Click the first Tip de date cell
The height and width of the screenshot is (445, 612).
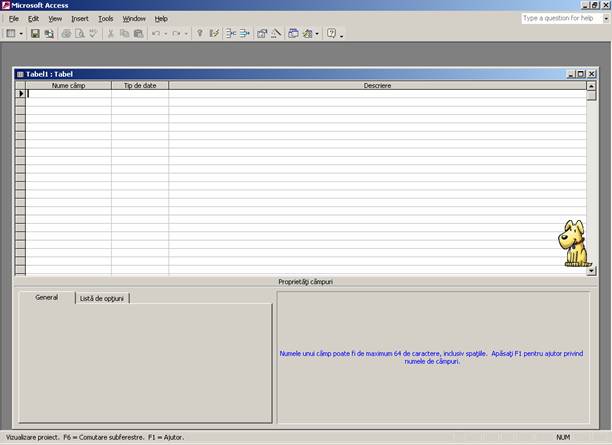pyautogui.click(x=140, y=94)
